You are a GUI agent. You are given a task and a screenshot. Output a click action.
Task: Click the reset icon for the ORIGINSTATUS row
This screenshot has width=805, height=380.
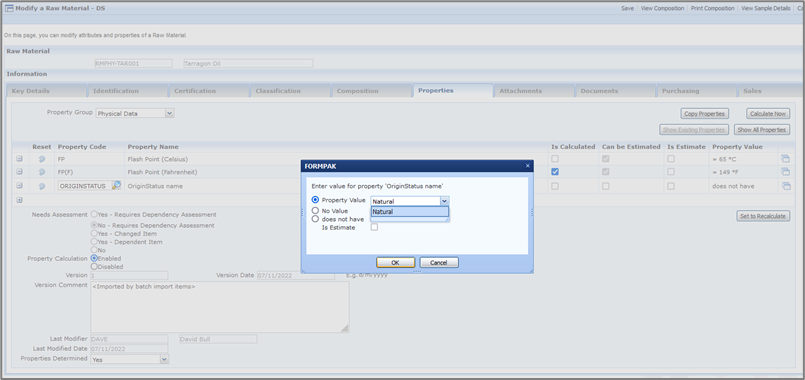(42, 186)
